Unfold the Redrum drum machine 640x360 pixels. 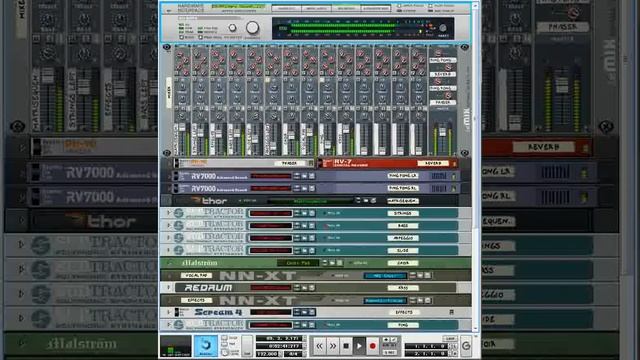169,288
